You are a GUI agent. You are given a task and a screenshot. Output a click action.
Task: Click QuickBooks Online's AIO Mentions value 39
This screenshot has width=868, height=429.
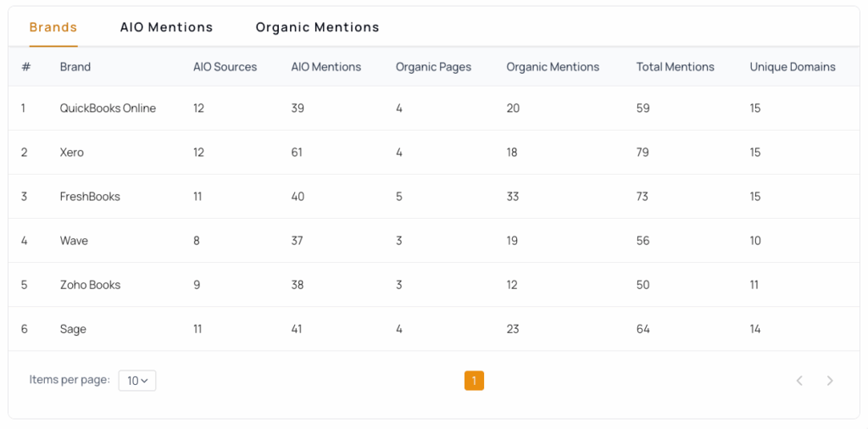point(298,109)
